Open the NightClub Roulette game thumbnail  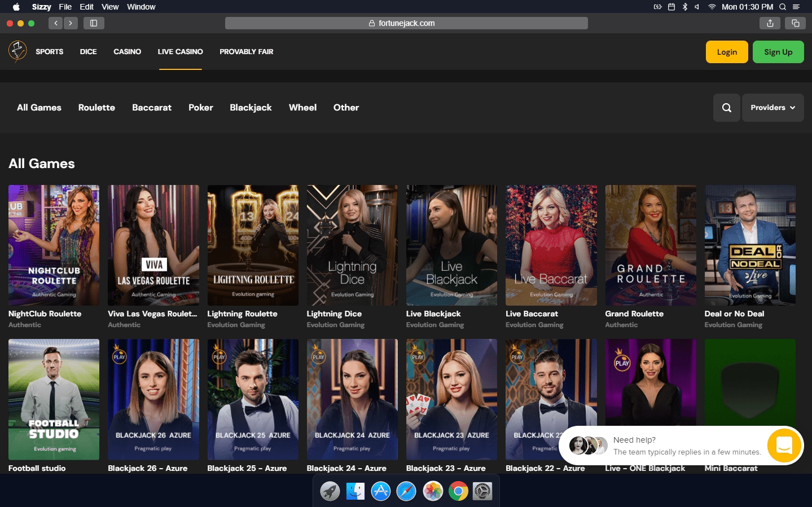54,245
